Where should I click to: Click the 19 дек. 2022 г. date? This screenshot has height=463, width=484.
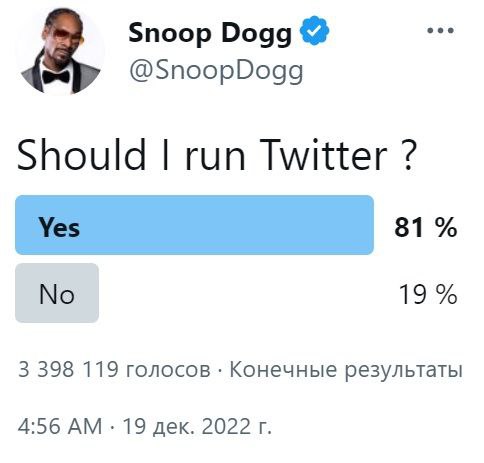197,427
